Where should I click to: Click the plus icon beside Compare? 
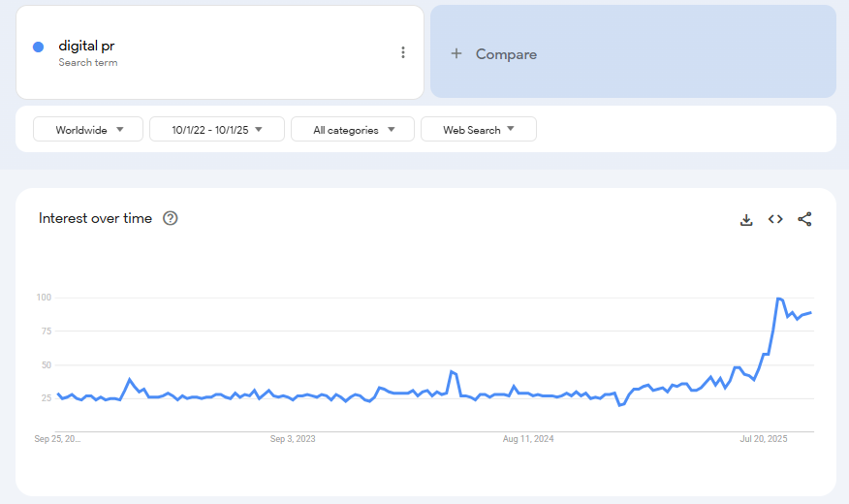456,54
